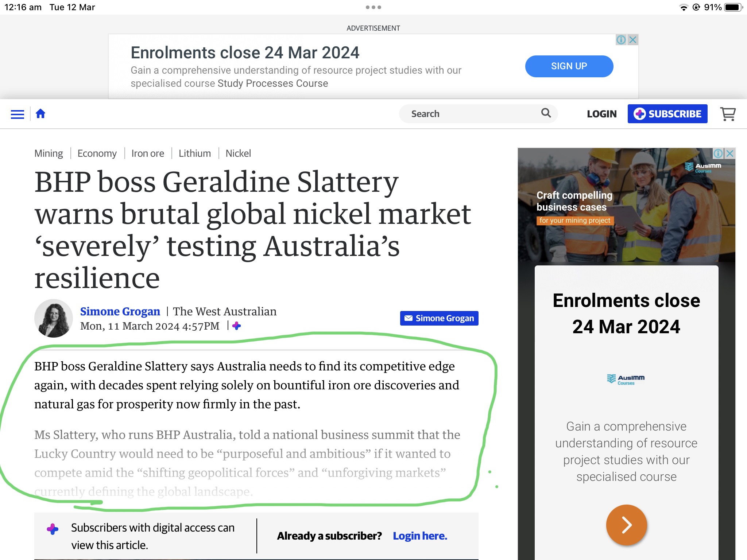This screenshot has width=747, height=560.
Task: Tap the article headline text
Action: 253,230
